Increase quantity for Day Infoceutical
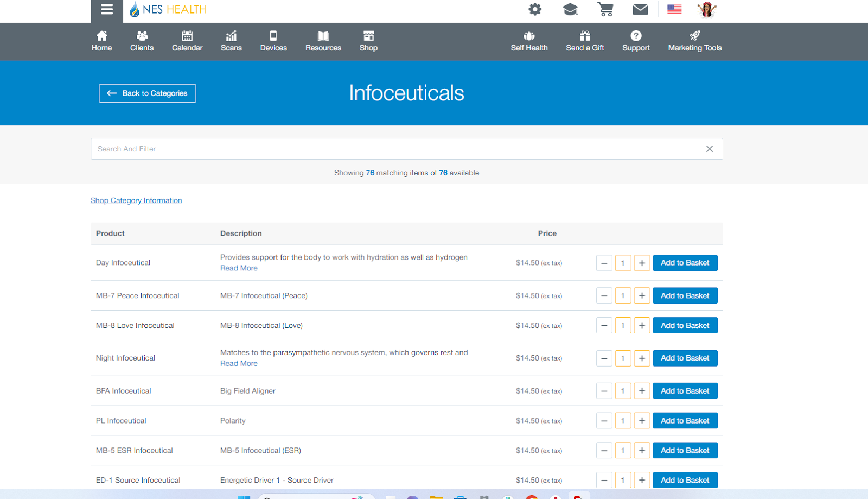The height and width of the screenshot is (499, 868). [x=642, y=263]
